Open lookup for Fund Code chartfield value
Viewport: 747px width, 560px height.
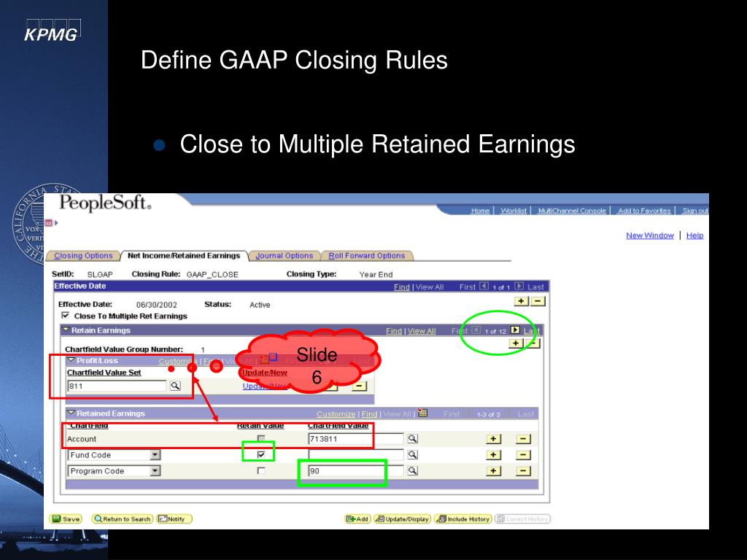point(413,455)
